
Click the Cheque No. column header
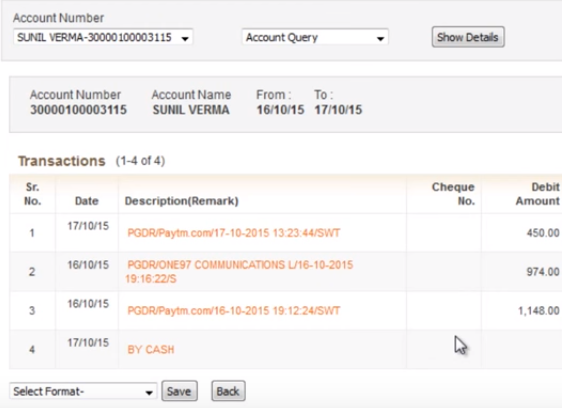point(453,194)
